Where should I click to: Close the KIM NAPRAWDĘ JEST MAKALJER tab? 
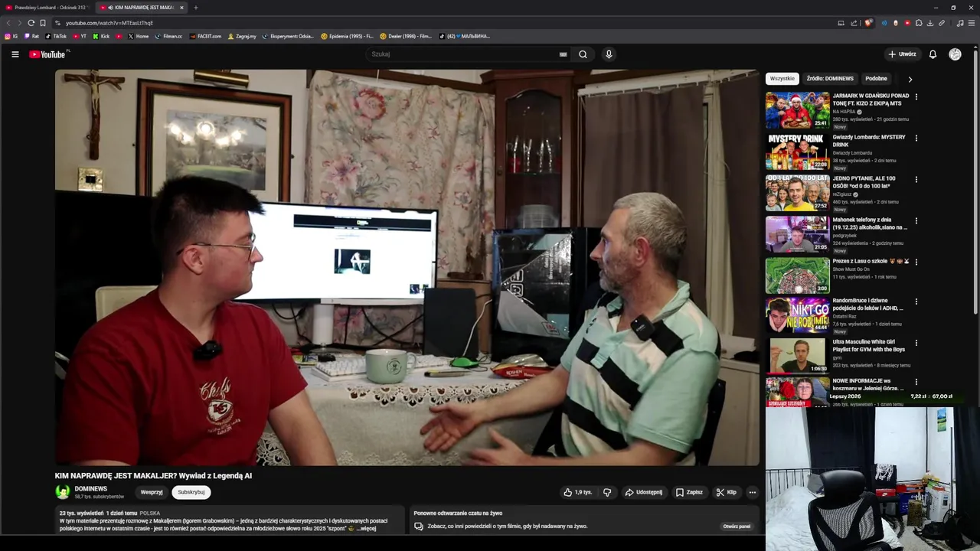[x=181, y=8]
